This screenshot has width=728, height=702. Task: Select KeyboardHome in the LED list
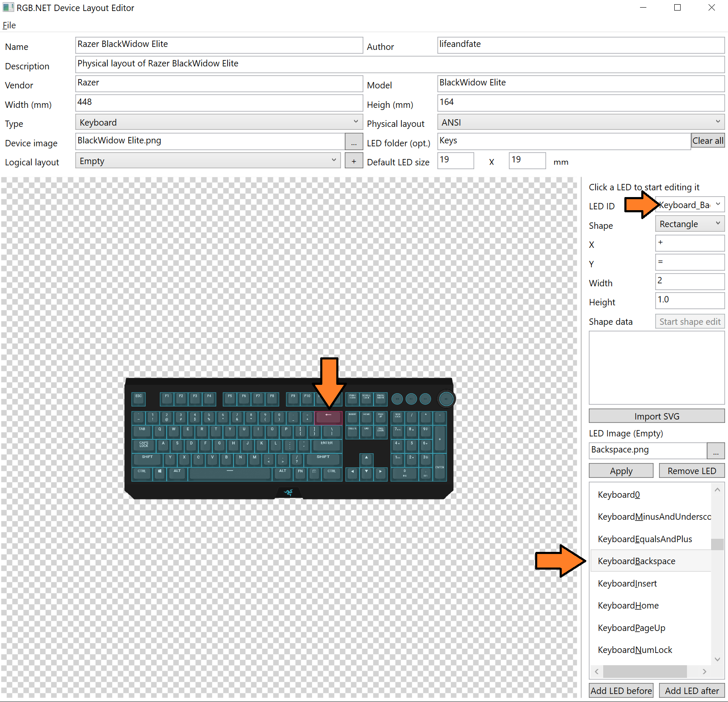tap(651, 606)
